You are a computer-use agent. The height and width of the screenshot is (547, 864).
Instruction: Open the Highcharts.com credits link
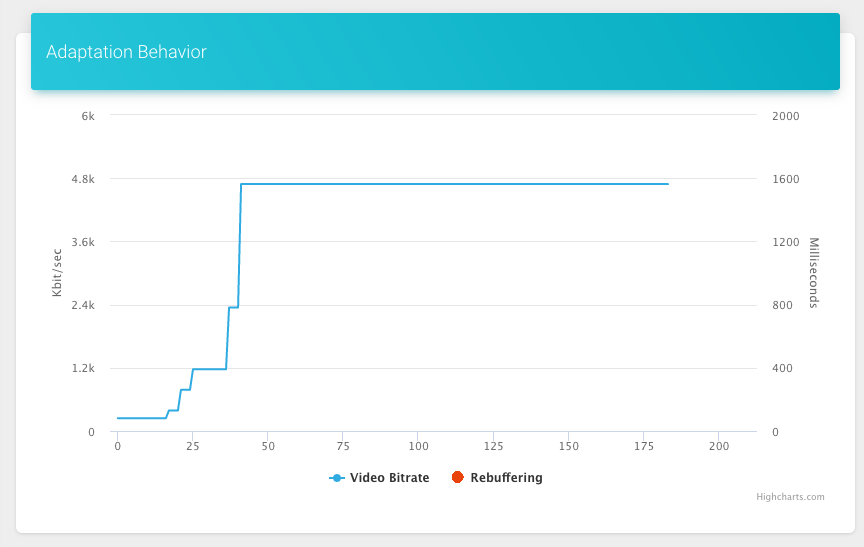(790, 497)
